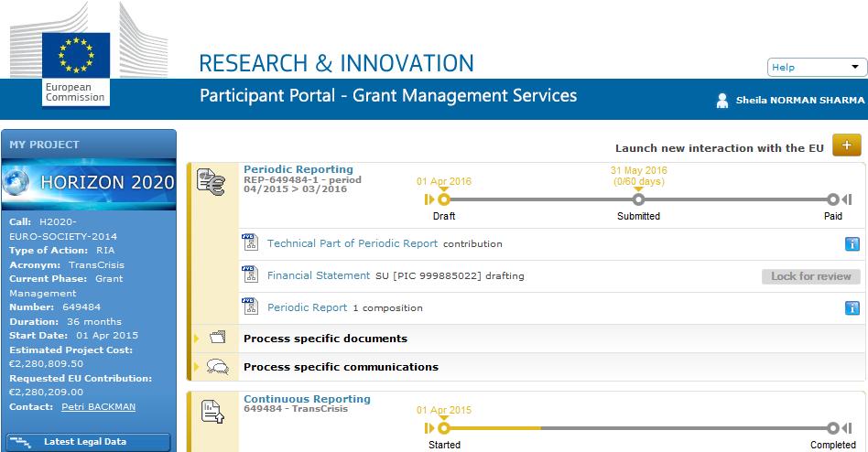Click the Continuous Reporting document upload icon
The image size is (868, 452).
pyautogui.click(x=212, y=412)
